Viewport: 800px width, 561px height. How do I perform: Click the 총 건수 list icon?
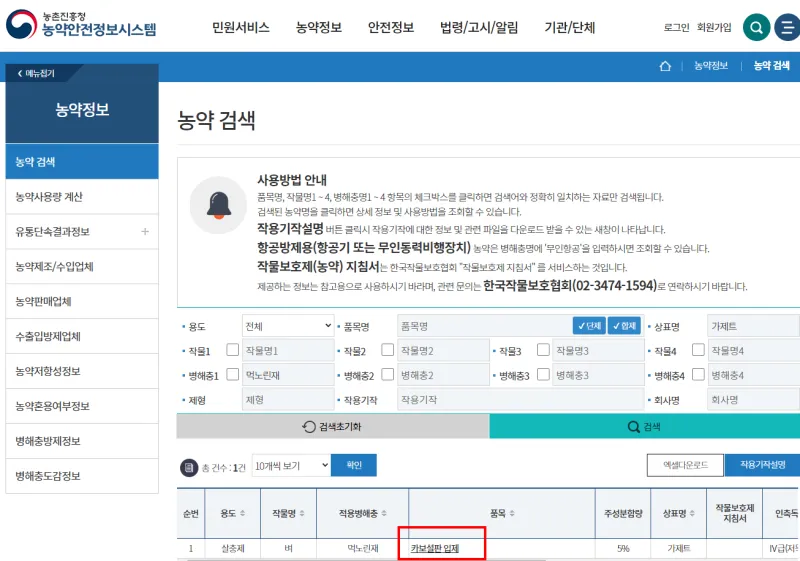pyautogui.click(x=189, y=467)
